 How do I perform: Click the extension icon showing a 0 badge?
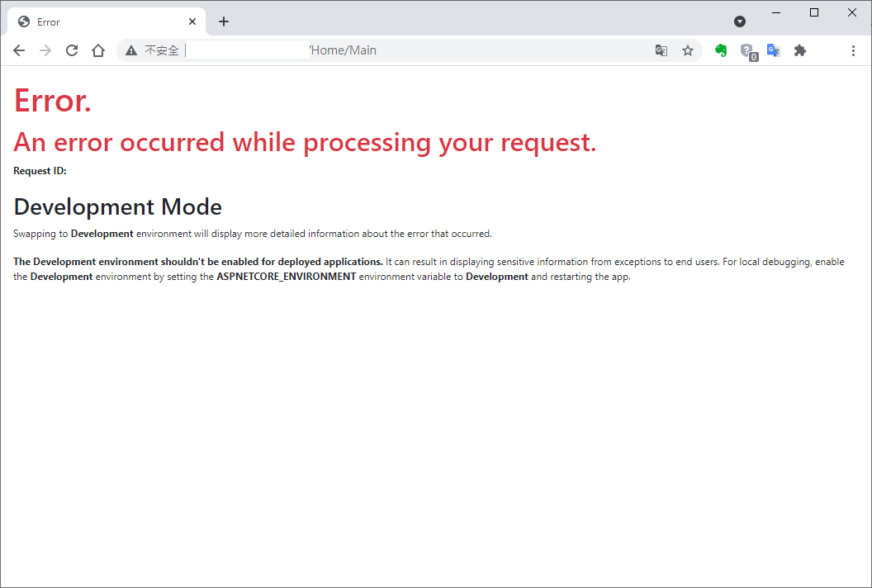click(748, 50)
